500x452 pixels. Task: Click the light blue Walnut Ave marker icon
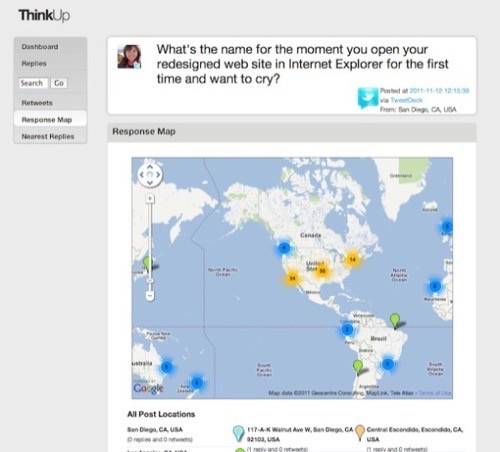[x=238, y=434]
